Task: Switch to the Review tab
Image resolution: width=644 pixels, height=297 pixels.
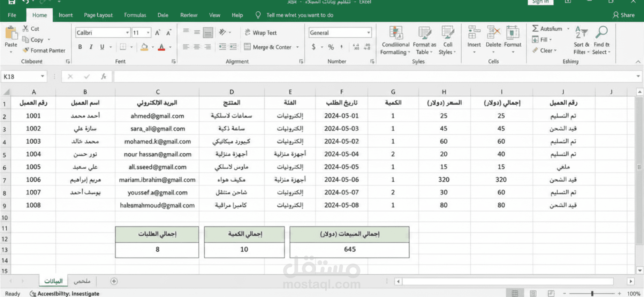Action: click(x=189, y=15)
